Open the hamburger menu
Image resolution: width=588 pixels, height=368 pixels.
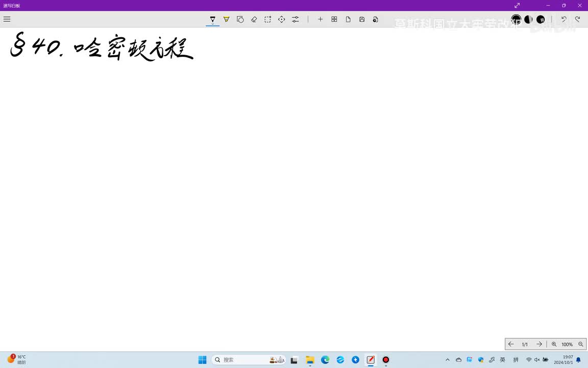[x=7, y=19]
